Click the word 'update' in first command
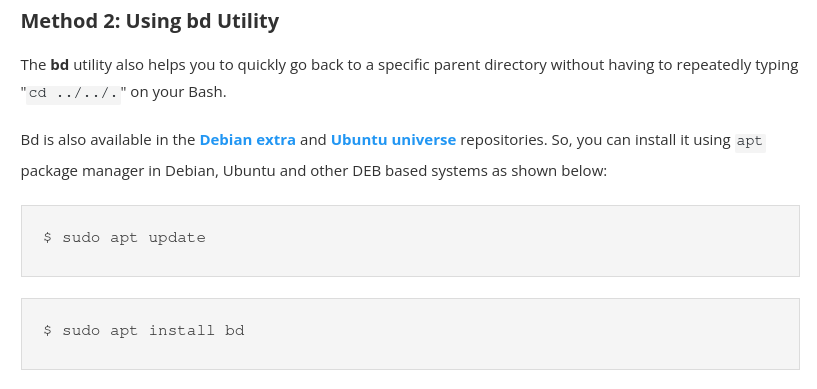This screenshot has width=817, height=389. click(x=177, y=238)
